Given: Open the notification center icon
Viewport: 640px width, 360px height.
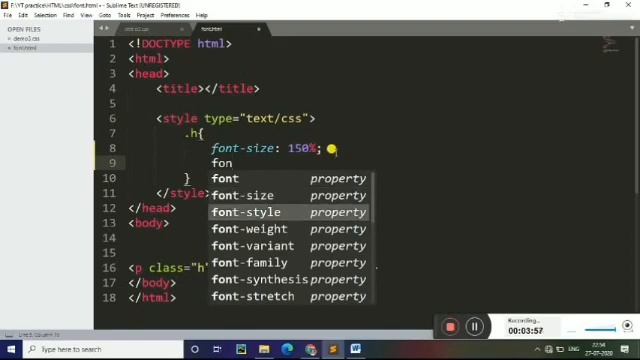Looking at the screenshot, I should pyautogui.click(x=625, y=349).
